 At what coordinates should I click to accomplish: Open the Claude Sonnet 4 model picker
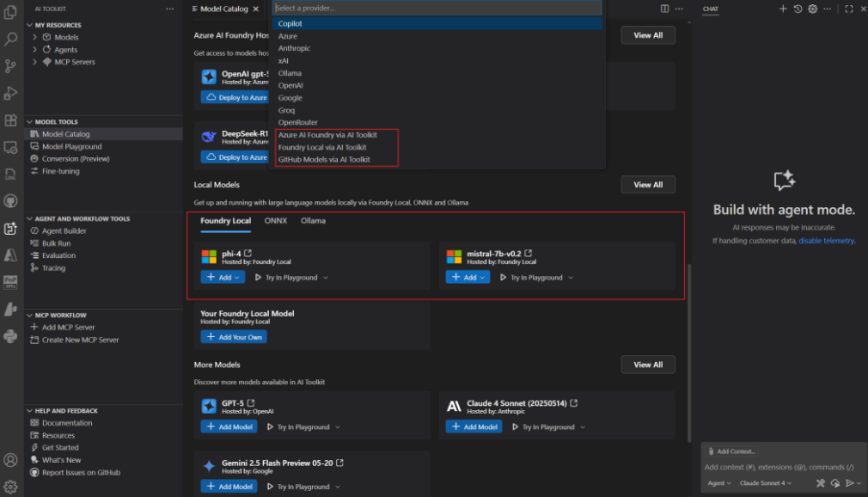[x=764, y=482]
